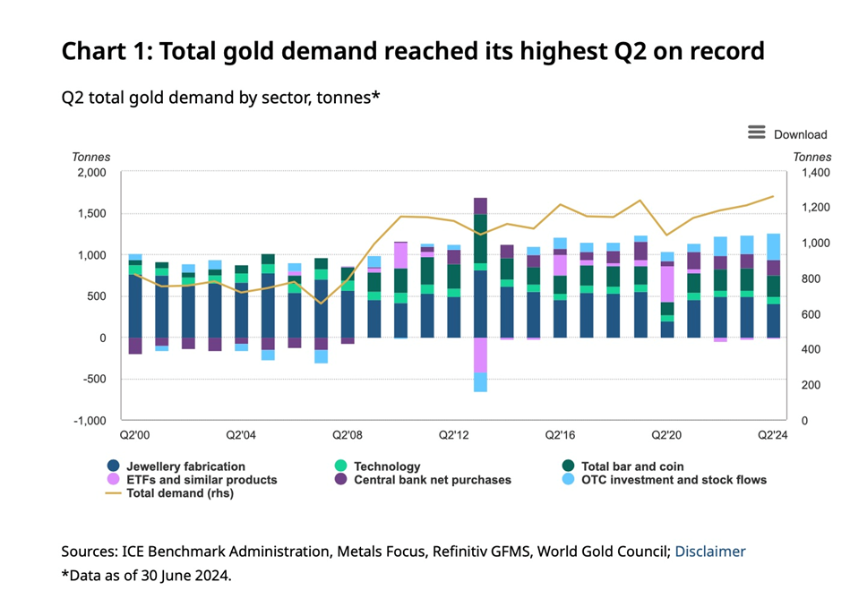This screenshot has width=850, height=616.
Task: Click the Q2'00 x-axis label
Action: (135, 434)
